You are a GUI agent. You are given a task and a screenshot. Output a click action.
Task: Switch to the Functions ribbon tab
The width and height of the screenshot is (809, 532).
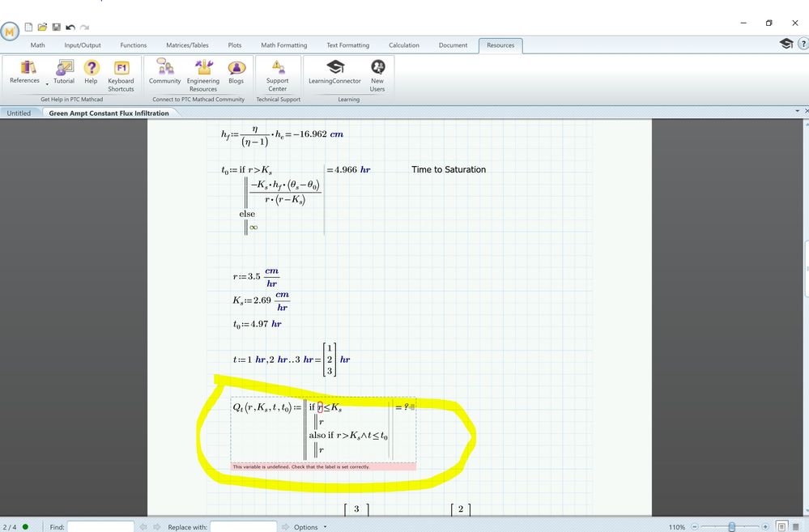(133, 45)
